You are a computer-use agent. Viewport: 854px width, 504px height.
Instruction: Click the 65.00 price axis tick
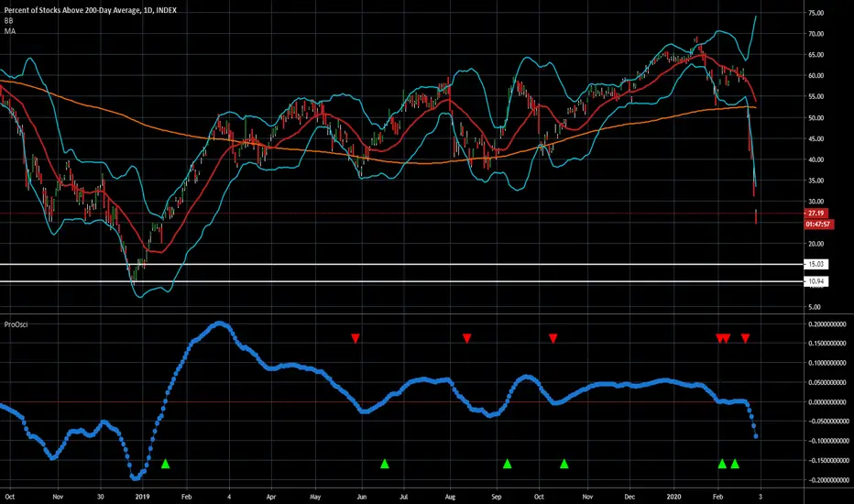(816, 55)
